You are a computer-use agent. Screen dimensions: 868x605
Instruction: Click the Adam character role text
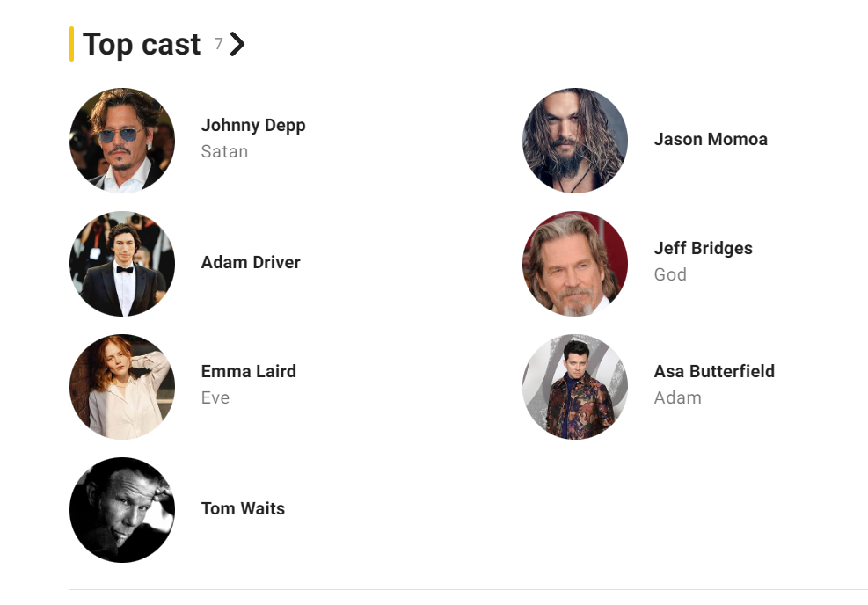point(677,397)
